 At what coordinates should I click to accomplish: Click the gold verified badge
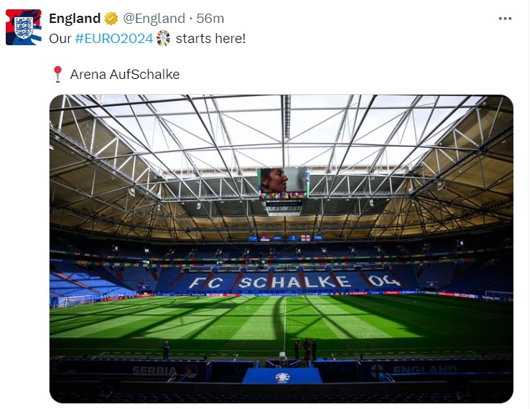[x=111, y=19]
